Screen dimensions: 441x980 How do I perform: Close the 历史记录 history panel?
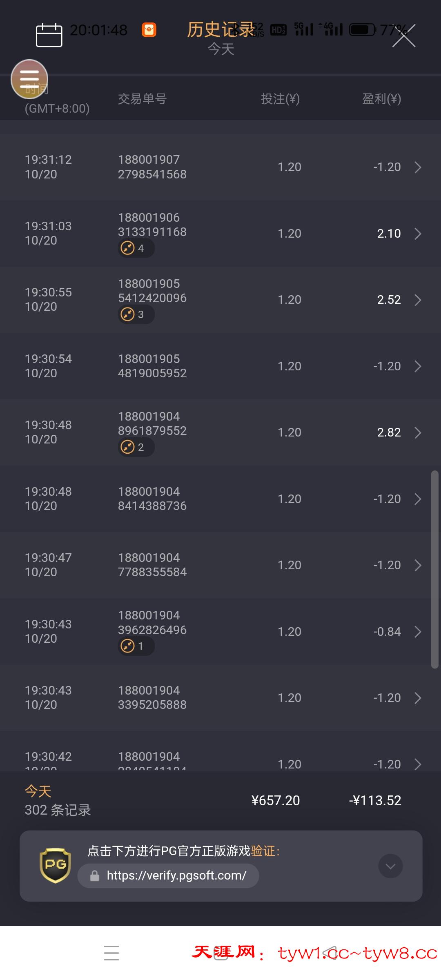click(x=404, y=36)
